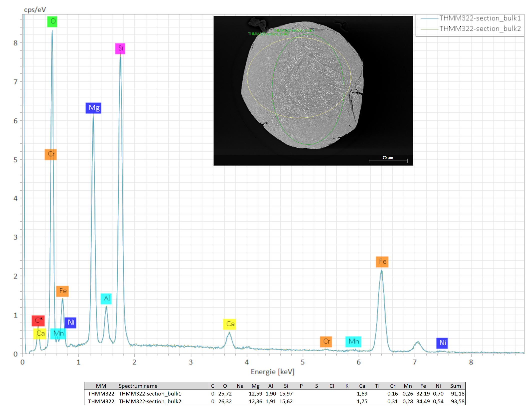Select the orange Cr label near 5.4 keV
The width and height of the screenshot is (532, 413).
tap(326, 342)
